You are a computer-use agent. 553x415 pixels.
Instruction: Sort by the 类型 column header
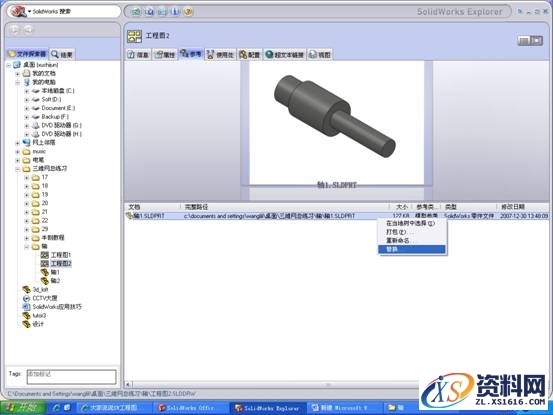pos(469,207)
